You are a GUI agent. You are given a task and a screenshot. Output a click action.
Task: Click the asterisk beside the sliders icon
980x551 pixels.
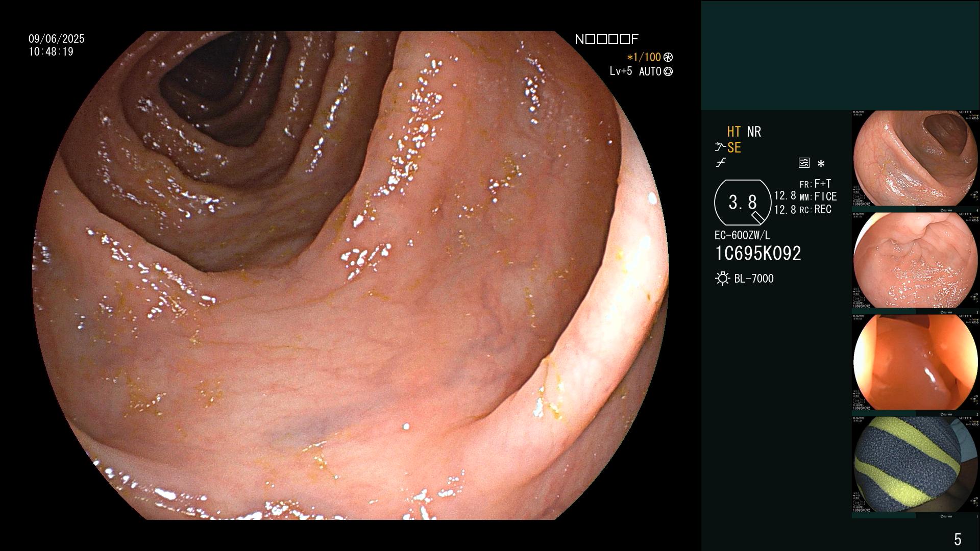821,164
